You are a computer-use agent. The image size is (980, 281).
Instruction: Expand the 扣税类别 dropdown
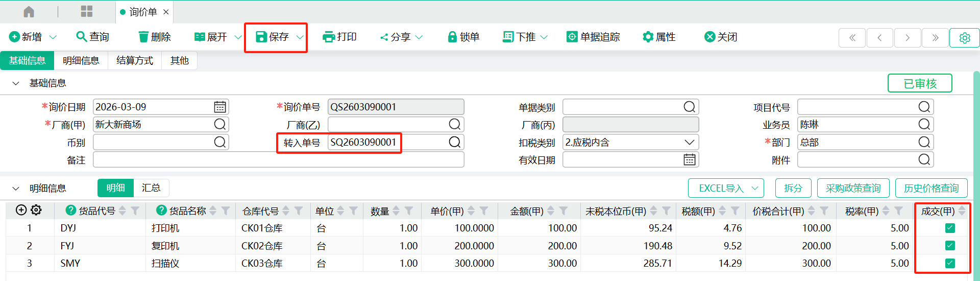[689, 142]
